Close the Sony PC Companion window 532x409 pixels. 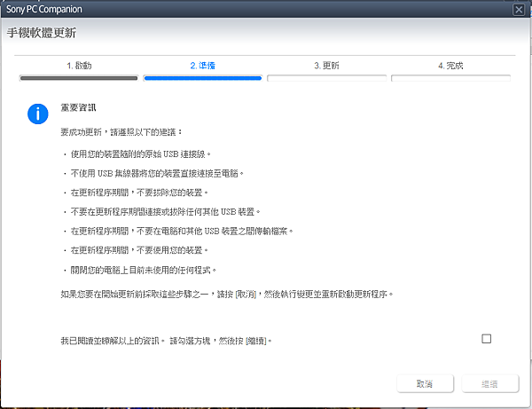[x=519, y=10]
